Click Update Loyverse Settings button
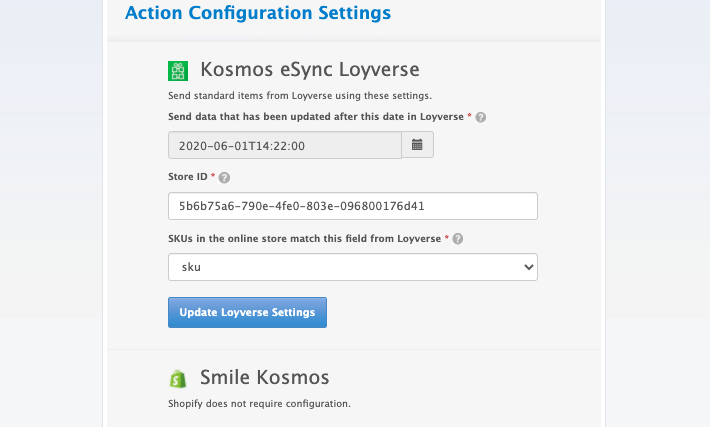Screen dimensions: 710x427 click(247, 312)
